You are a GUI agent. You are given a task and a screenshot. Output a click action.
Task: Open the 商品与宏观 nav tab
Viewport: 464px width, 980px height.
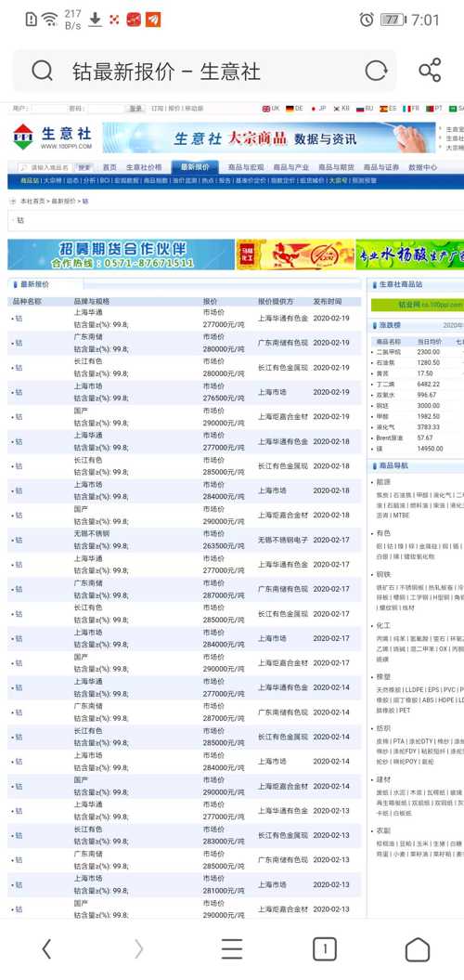(246, 167)
